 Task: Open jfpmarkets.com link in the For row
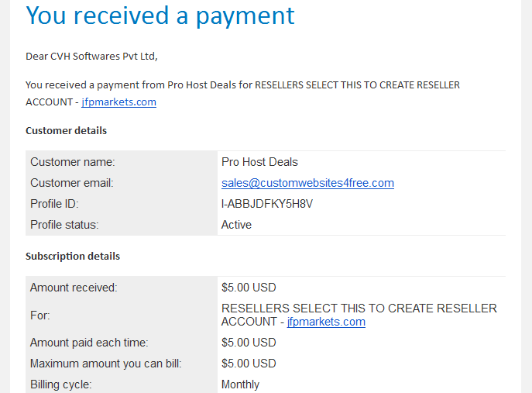[x=326, y=322]
